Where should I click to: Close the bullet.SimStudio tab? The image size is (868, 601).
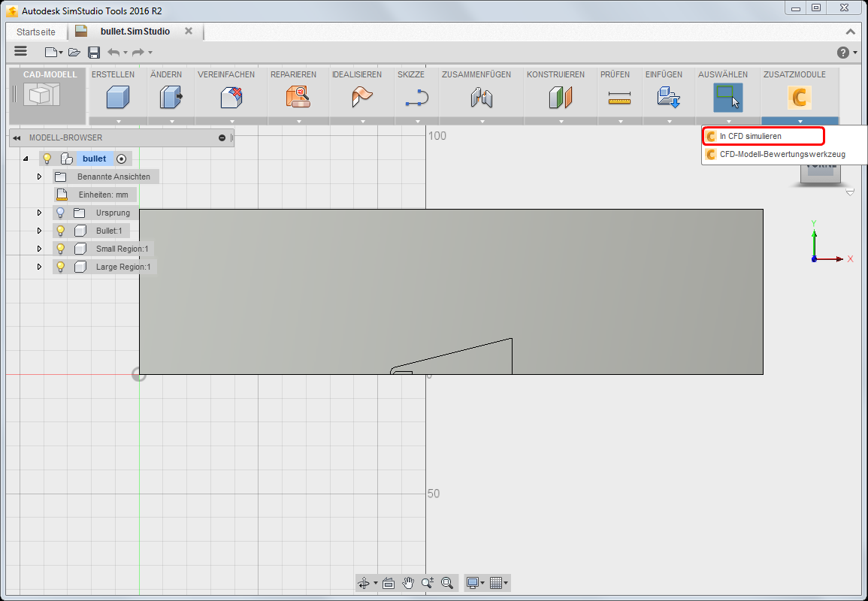[x=189, y=31]
